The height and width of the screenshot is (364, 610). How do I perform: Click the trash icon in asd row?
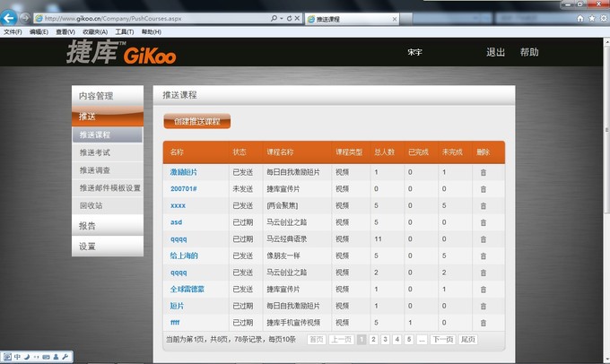tap(484, 222)
